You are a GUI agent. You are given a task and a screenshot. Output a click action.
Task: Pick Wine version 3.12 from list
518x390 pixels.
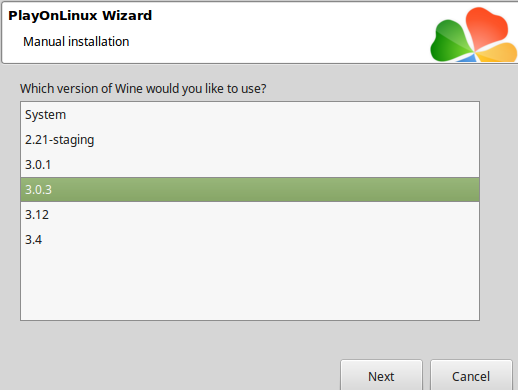point(250,215)
